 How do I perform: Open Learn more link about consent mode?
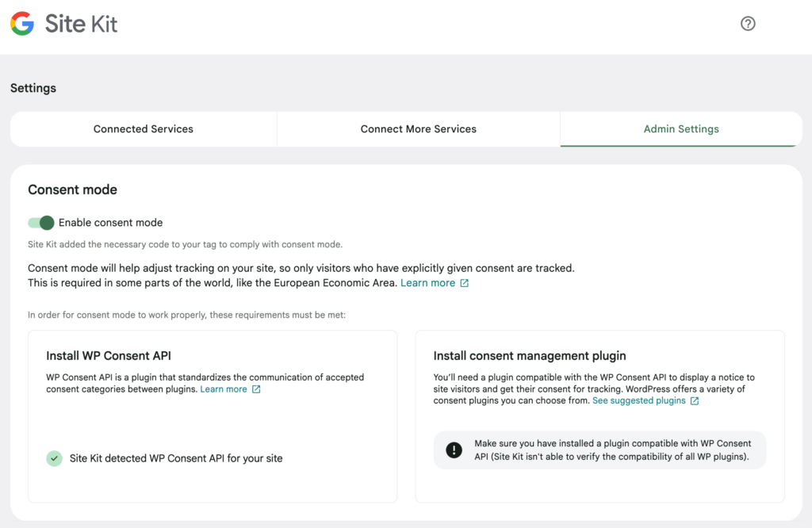427,283
